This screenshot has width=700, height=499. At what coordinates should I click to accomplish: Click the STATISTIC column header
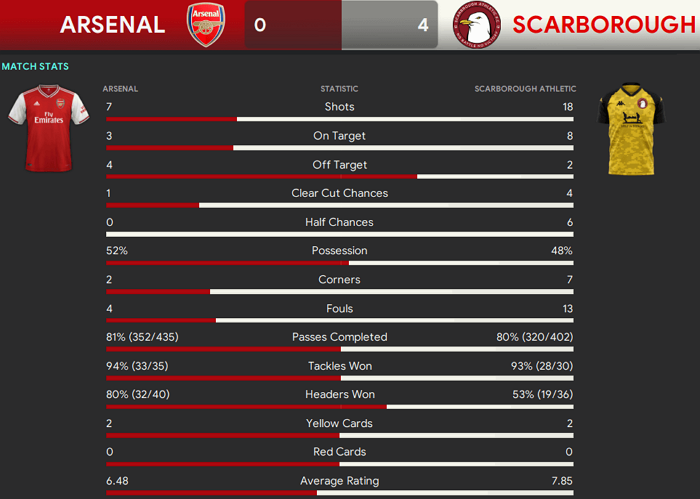pyautogui.click(x=339, y=89)
